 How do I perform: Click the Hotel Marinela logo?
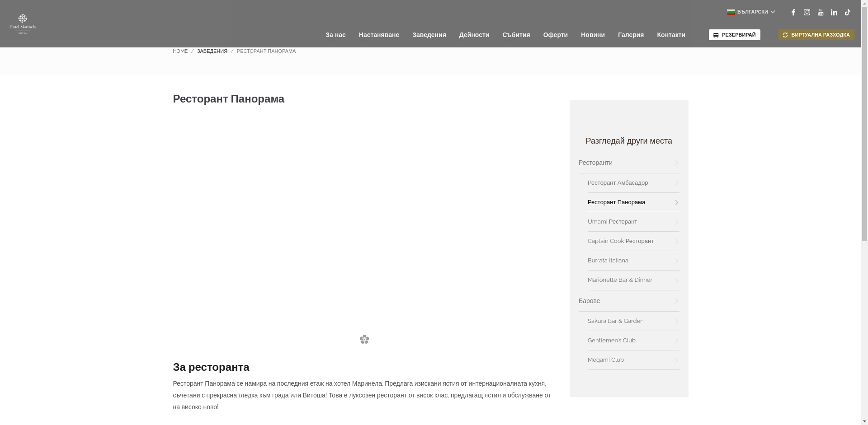23,24
